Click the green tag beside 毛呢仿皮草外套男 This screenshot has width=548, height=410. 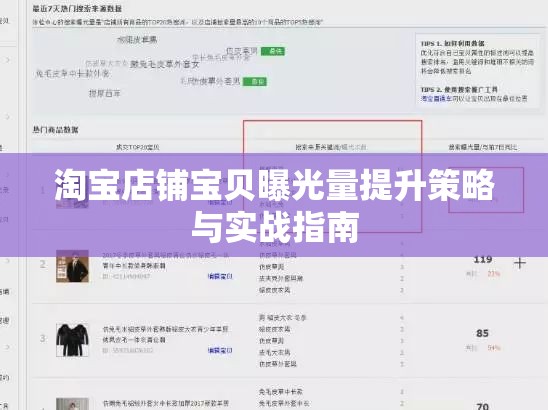point(255,82)
